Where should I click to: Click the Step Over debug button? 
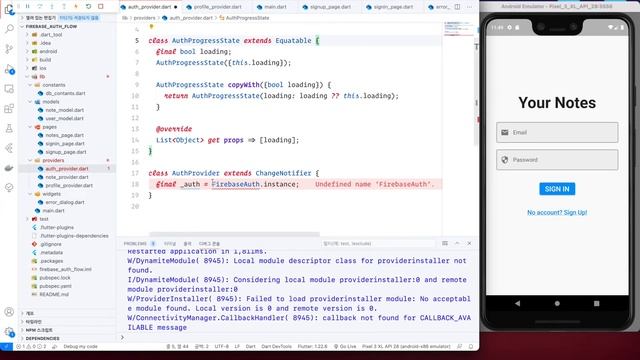tap(40, 7)
